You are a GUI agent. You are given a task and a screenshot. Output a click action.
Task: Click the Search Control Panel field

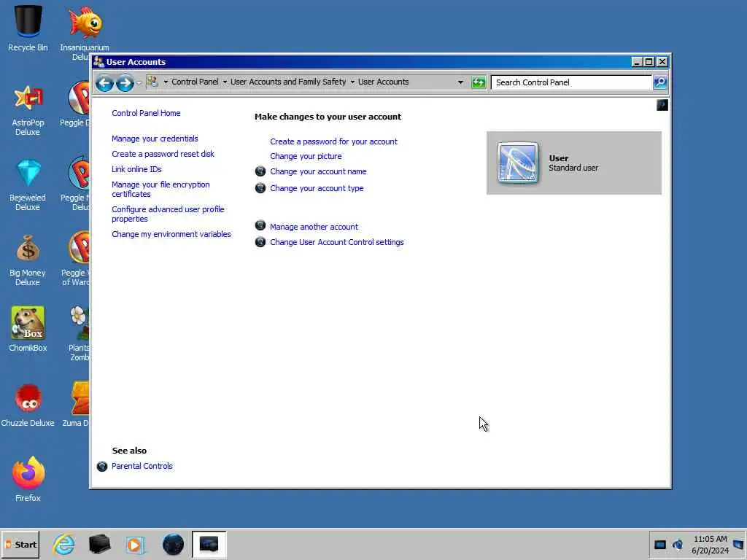pyautogui.click(x=571, y=82)
